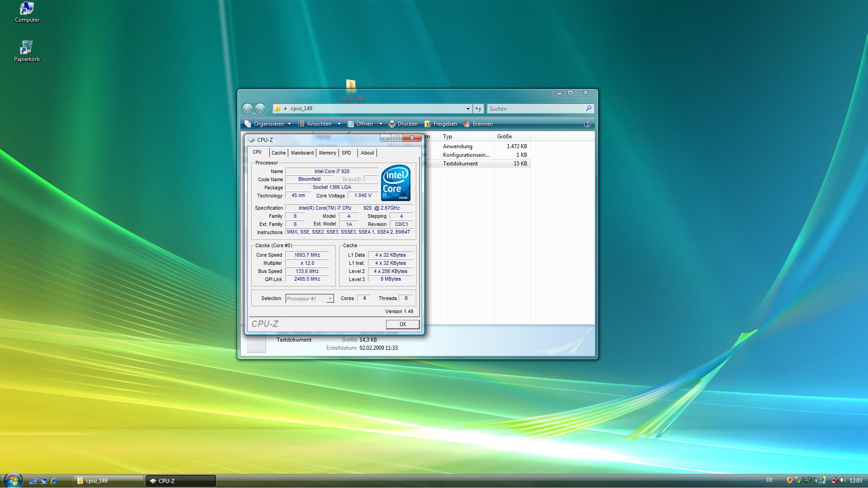The image size is (868, 488).
Task: Click the Windows Start orb
Action: (x=13, y=480)
